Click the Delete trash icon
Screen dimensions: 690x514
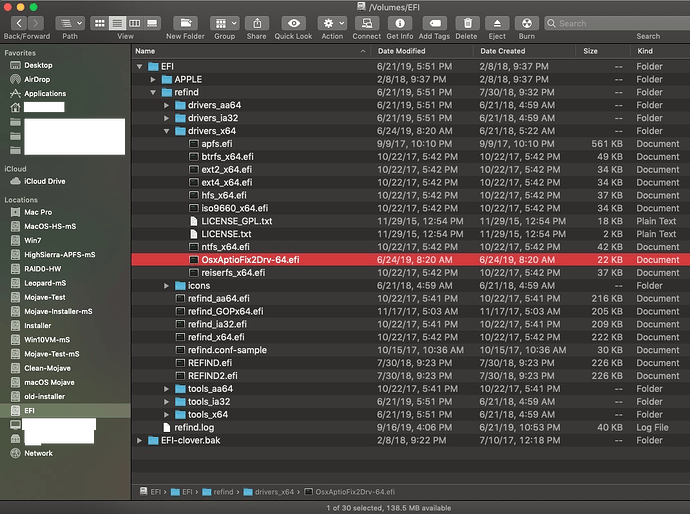(466, 22)
